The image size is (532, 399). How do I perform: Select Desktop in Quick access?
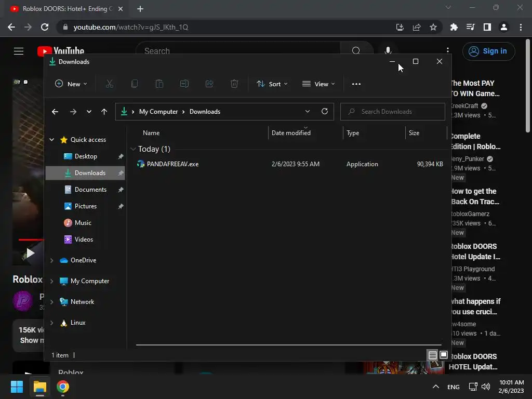click(86, 156)
